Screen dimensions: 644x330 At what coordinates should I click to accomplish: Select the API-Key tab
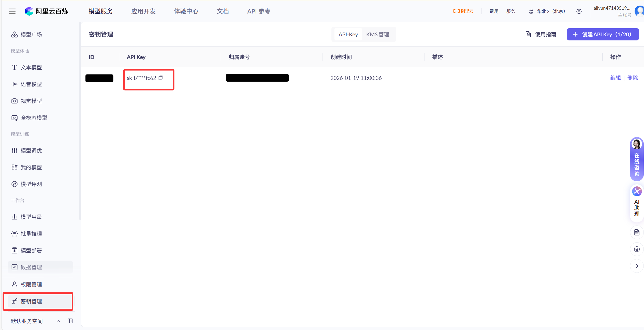(x=348, y=34)
